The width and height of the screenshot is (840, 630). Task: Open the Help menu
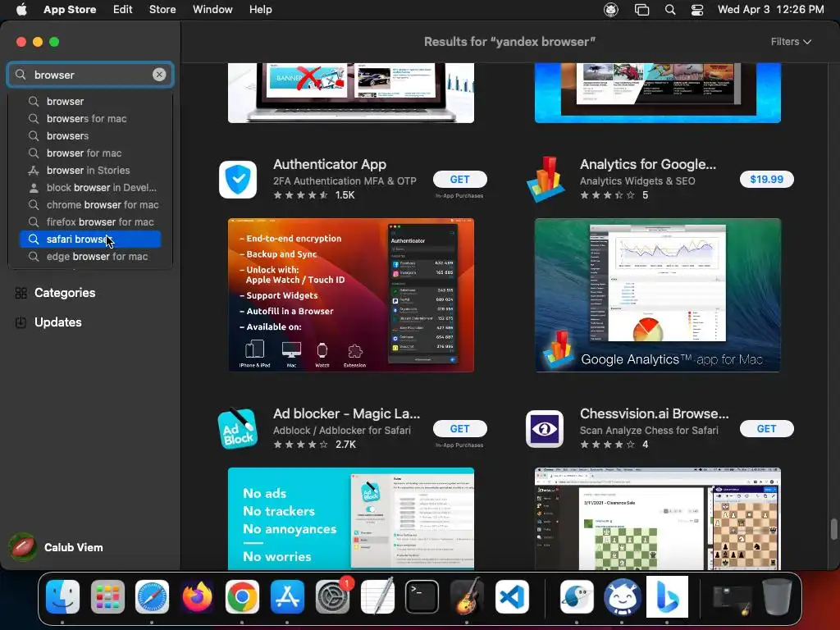click(260, 10)
